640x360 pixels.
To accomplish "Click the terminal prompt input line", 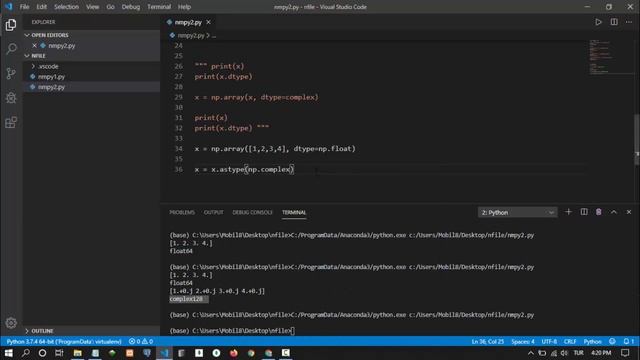I will pyautogui.click(x=232, y=331).
